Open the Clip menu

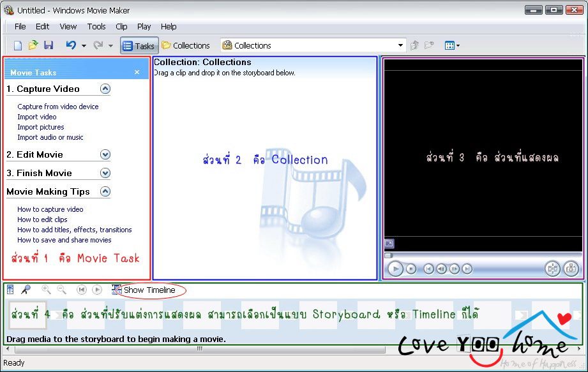[x=121, y=27]
